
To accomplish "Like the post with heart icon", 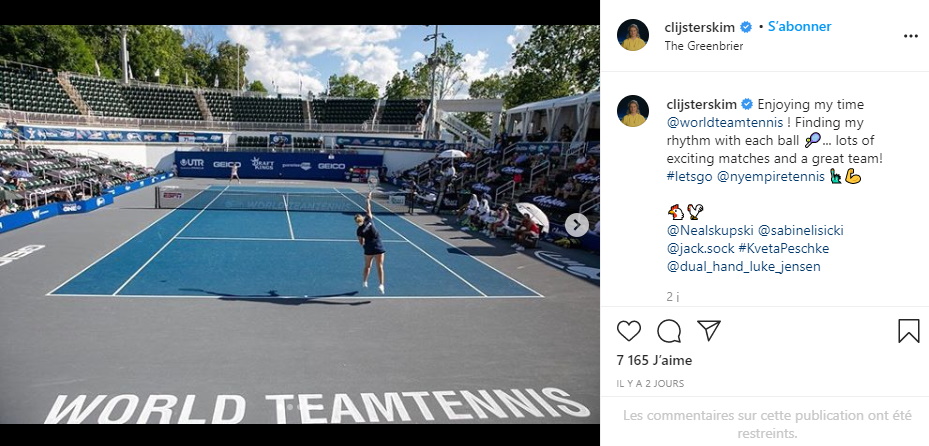I will [629, 331].
